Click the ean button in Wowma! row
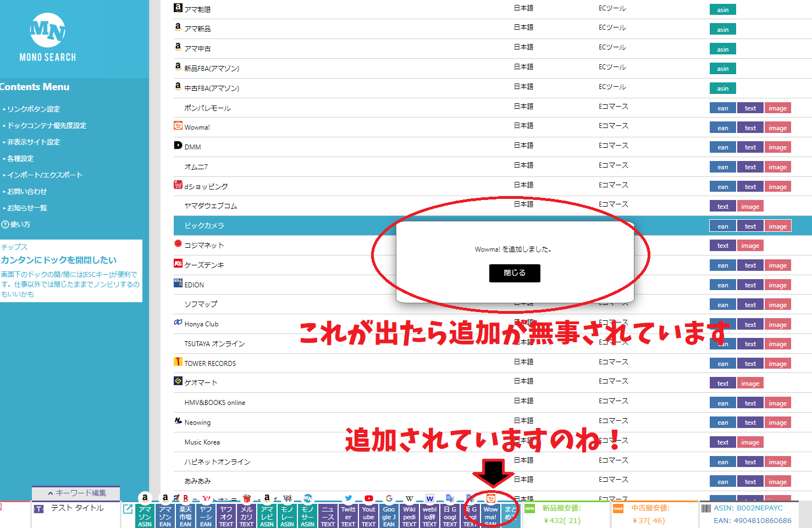 tap(722, 128)
